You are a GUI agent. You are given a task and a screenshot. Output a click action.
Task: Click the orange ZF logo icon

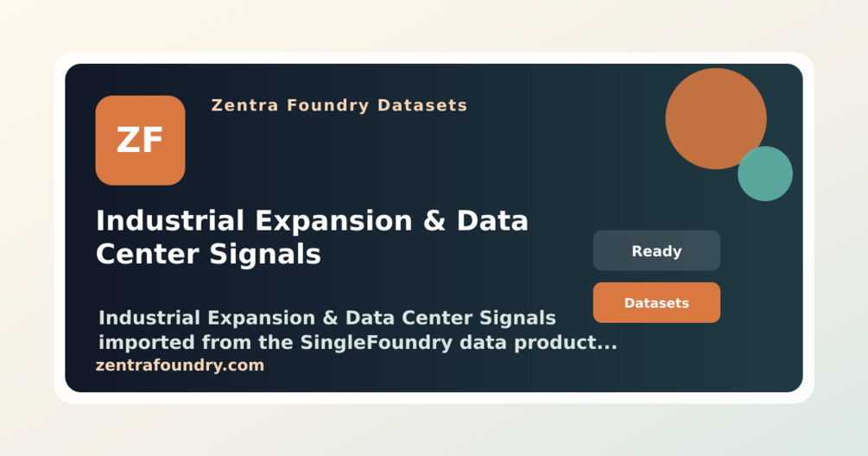pos(140,140)
